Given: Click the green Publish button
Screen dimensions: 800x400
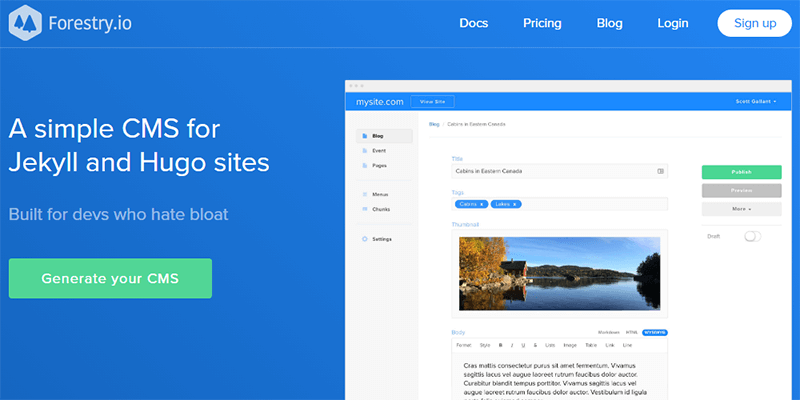Looking at the screenshot, I should (741, 172).
